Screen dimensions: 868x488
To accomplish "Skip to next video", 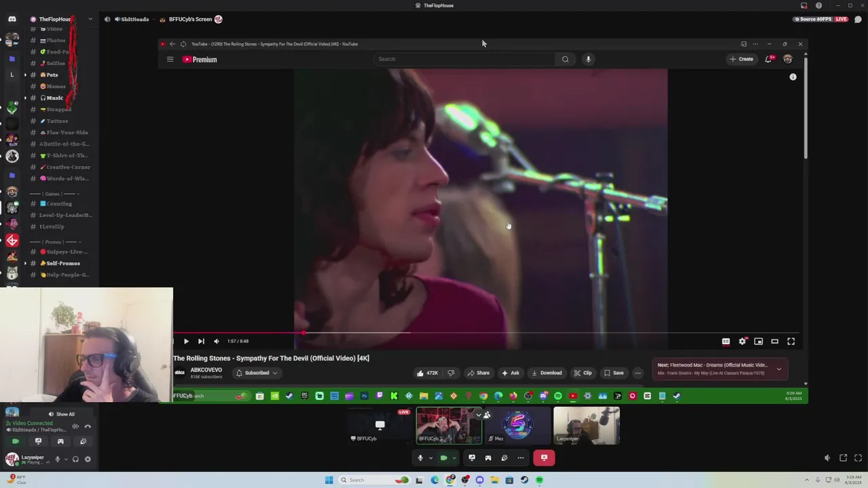I will click(201, 342).
